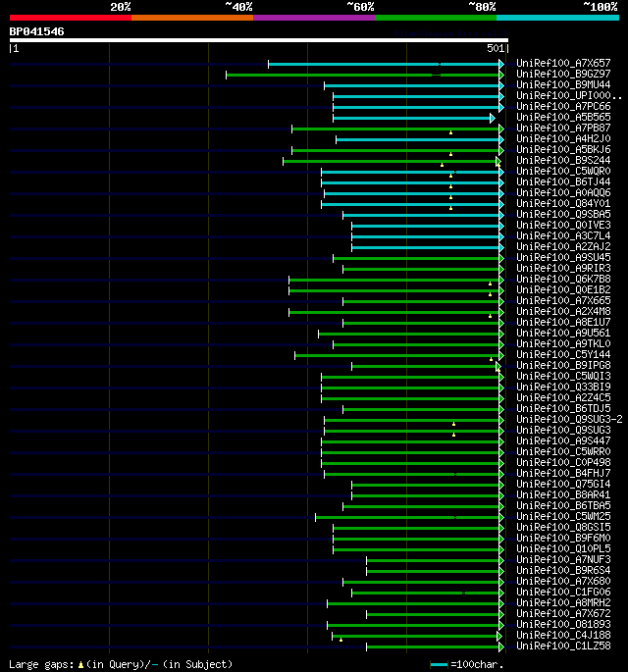Click the red 20% identity legend segment

[x=71, y=18]
